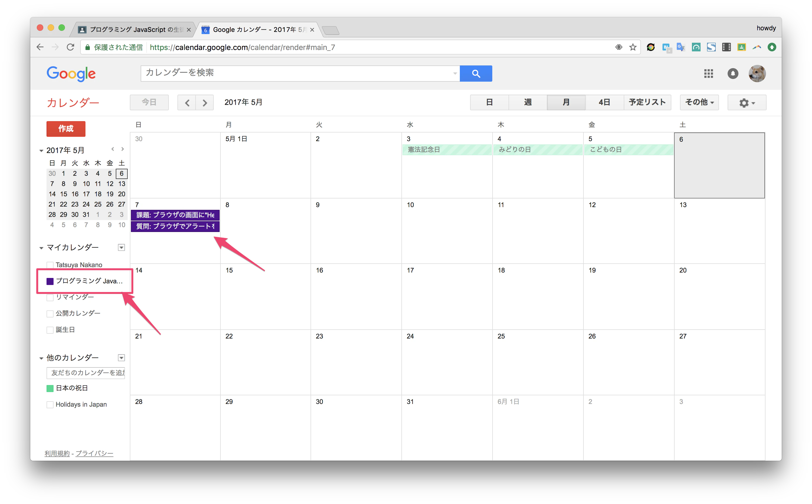Image resolution: width=812 pixels, height=504 pixels.
Task: Click the blue calendar search magnifier button
Action: pyautogui.click(x=476, y=73)
